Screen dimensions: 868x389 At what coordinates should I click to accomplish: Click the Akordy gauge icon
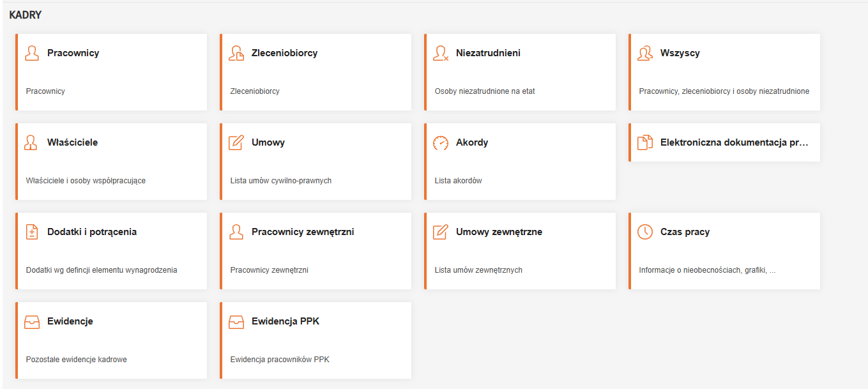coord(441,142)
